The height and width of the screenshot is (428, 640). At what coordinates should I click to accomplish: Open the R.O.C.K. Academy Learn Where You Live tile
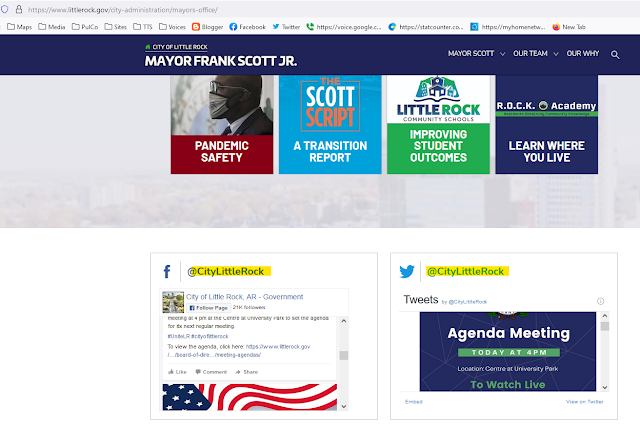pos(547,124)
